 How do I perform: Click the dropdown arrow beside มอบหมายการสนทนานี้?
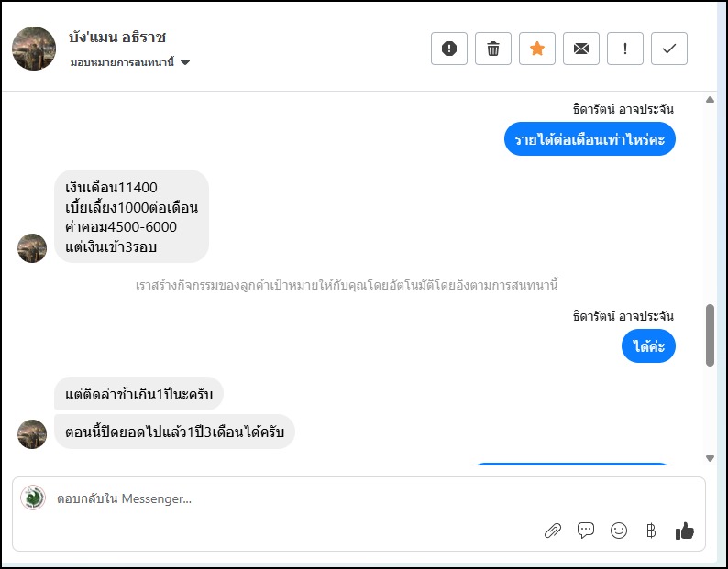tap(185, 62)
